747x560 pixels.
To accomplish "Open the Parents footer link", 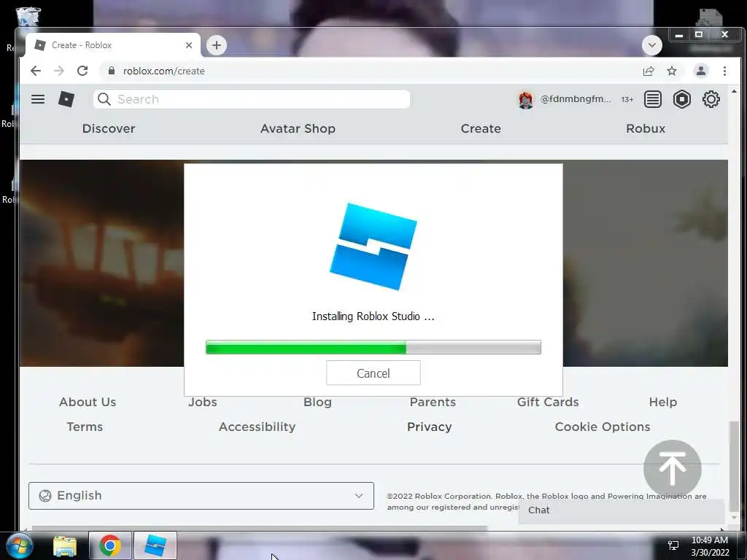I will coord(433,402).
